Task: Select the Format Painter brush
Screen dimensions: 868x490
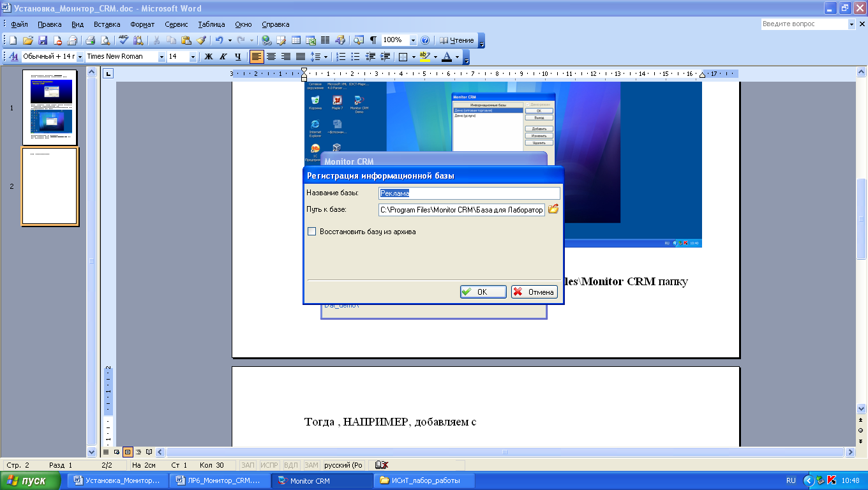Action: pyautogui.click(x=200, y=40)
